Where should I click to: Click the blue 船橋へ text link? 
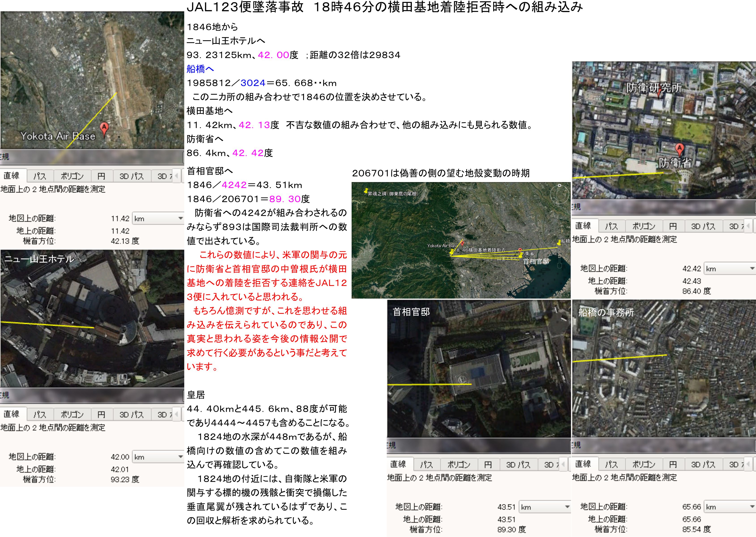point(200,69)
